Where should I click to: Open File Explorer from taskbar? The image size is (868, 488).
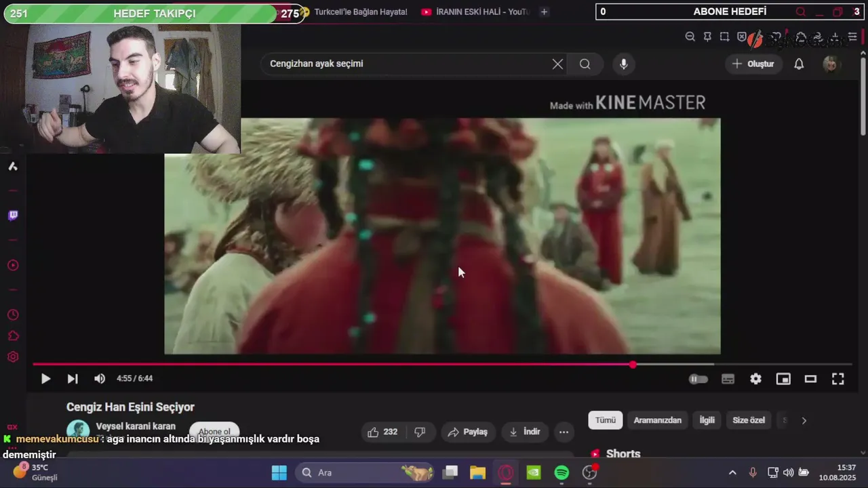click(478, 472)
